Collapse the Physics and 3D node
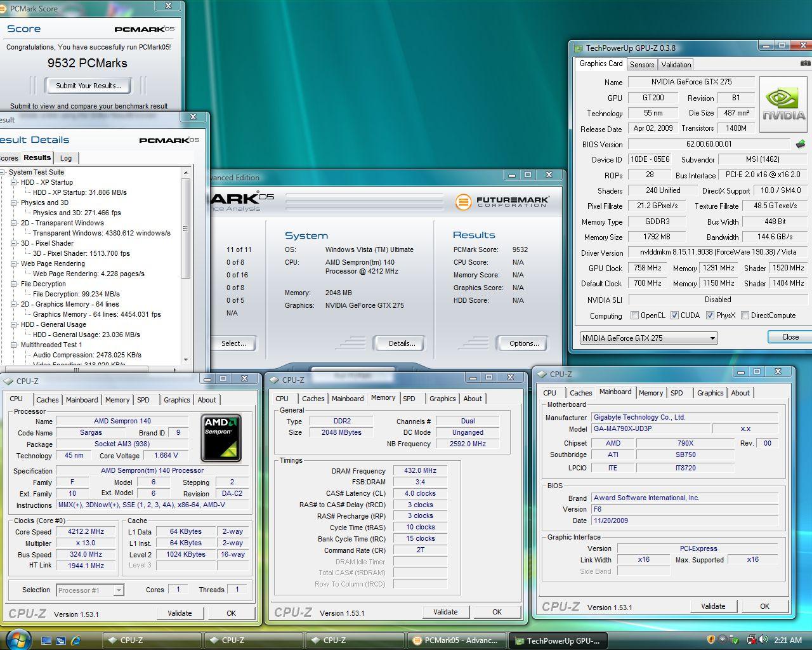812x650 pixels. [x=14, y=202]
